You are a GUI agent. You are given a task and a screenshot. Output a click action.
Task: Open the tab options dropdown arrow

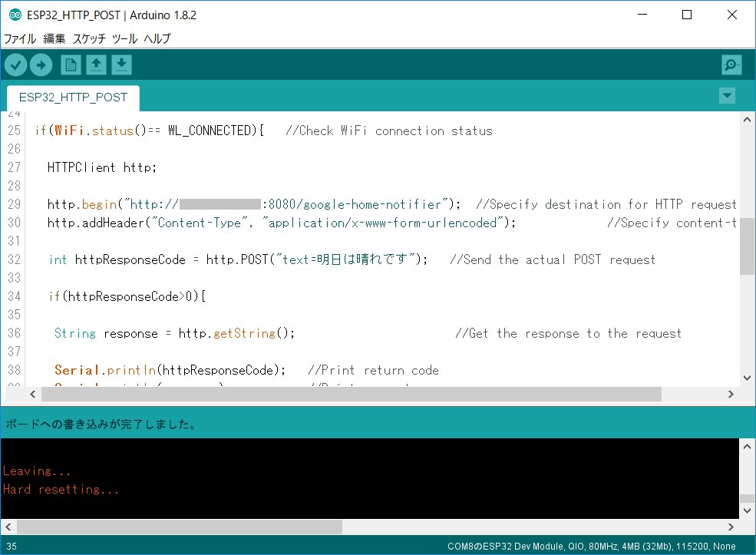727,95
